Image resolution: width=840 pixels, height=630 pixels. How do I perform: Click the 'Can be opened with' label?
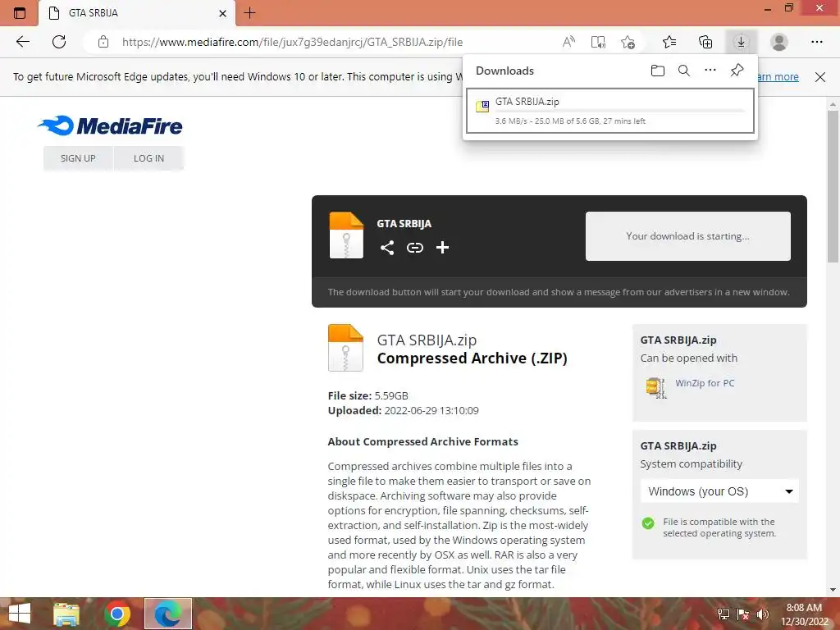click(688, 358)
